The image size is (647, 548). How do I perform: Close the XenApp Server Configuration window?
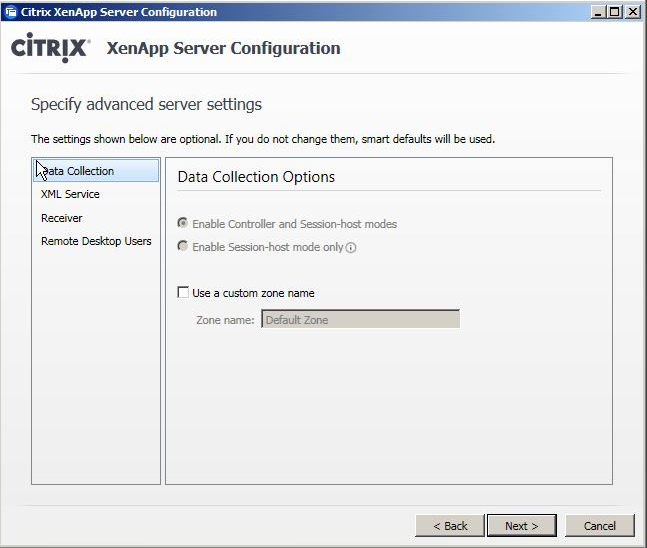633,12
